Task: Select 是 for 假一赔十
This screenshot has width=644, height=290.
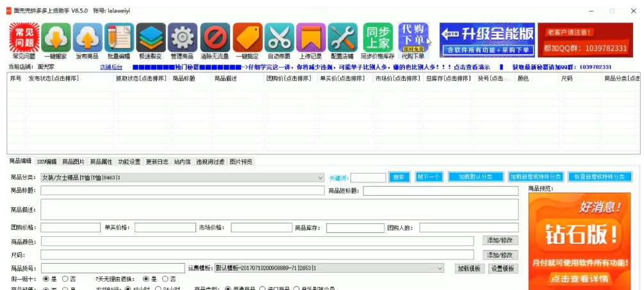Action: click(x=45, y=279)
